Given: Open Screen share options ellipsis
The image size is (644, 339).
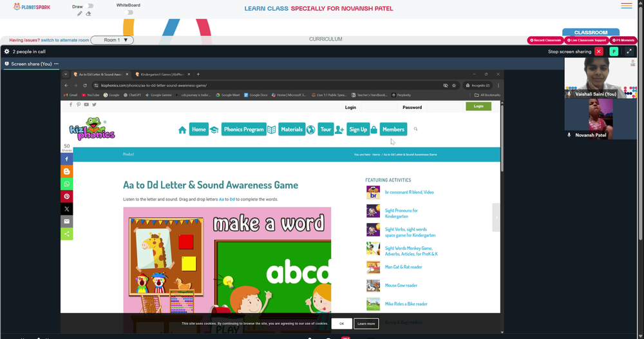Looking at the screenshot, I should (56, 64).
